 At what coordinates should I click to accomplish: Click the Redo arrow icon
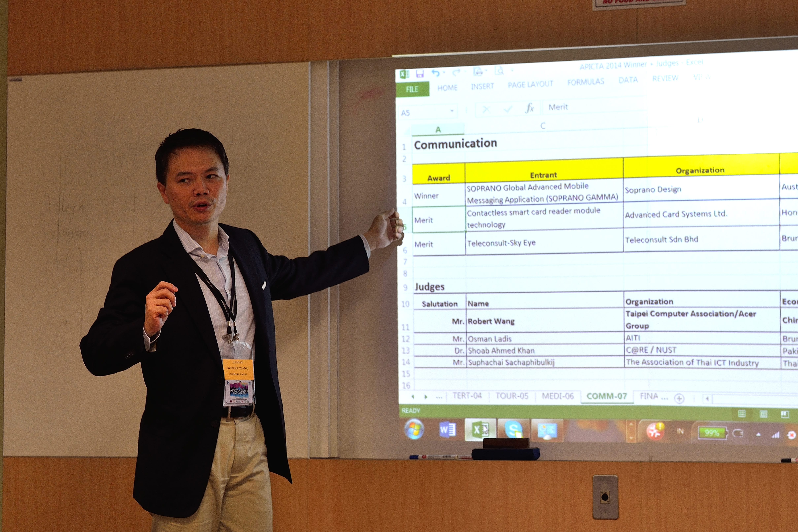click(x=456, y=72)
